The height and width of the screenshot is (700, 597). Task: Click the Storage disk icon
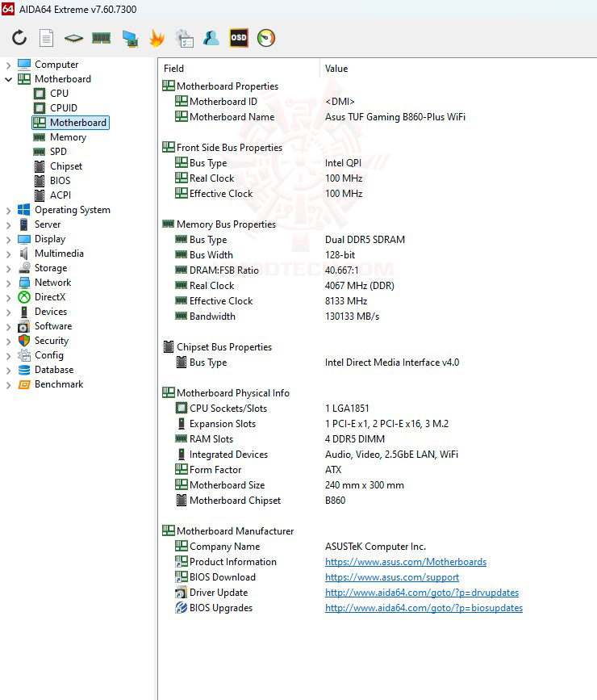coord(24,268)
